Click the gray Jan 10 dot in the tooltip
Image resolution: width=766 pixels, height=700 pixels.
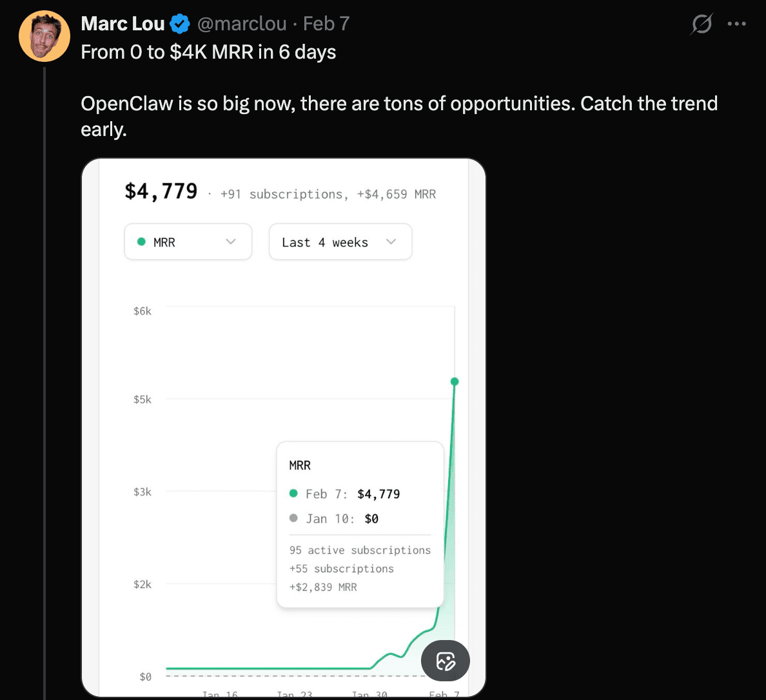293,518
